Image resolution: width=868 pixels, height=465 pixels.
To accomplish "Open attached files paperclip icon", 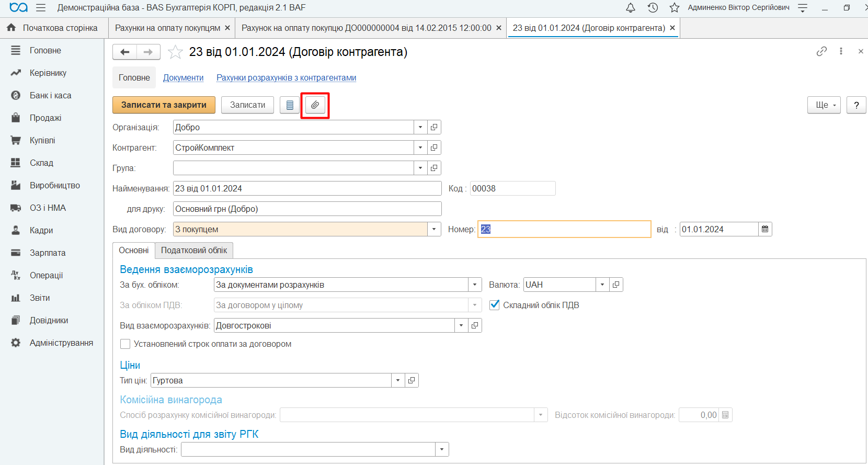I will pos(315,105).
